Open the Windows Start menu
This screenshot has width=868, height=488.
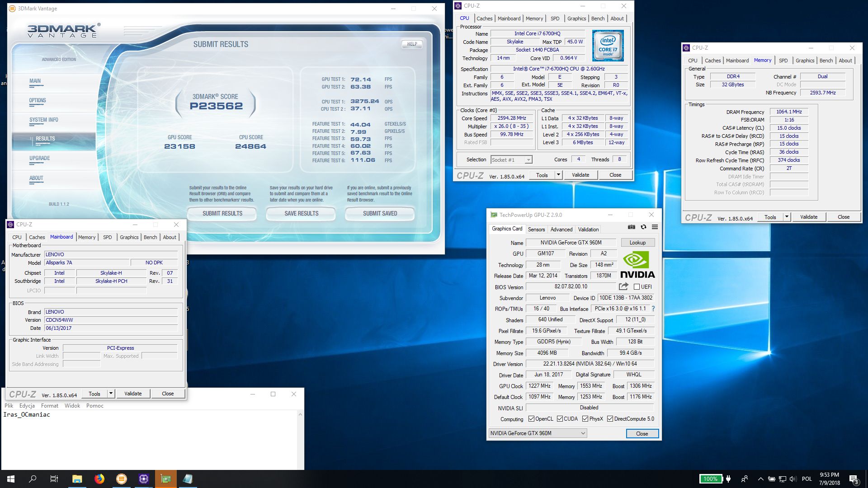11,479
